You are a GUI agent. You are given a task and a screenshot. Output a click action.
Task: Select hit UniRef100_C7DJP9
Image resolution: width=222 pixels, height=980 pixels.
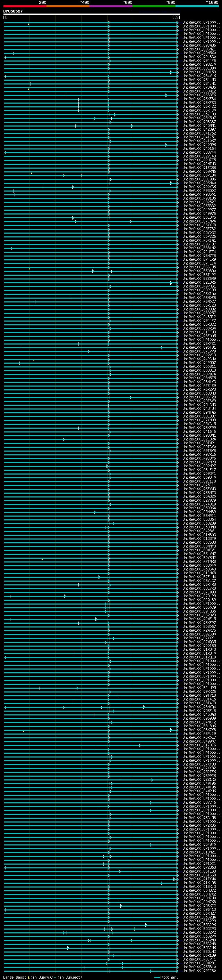pyautogui.click(x=199, y=596)
